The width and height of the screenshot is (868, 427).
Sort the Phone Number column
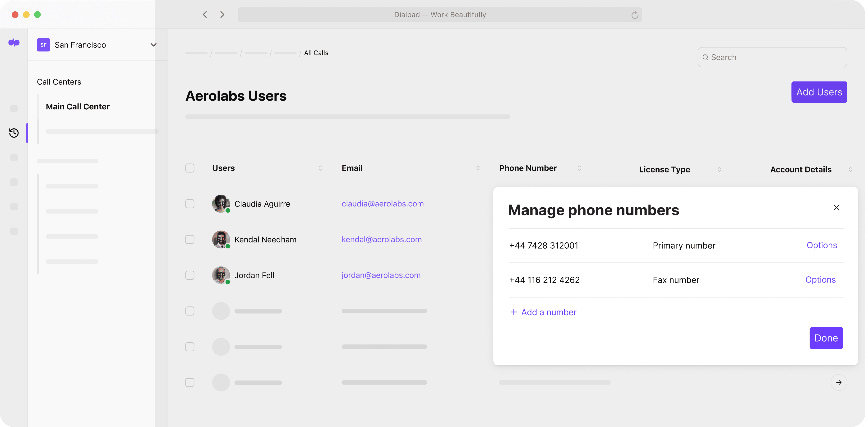tap(580, 168)
